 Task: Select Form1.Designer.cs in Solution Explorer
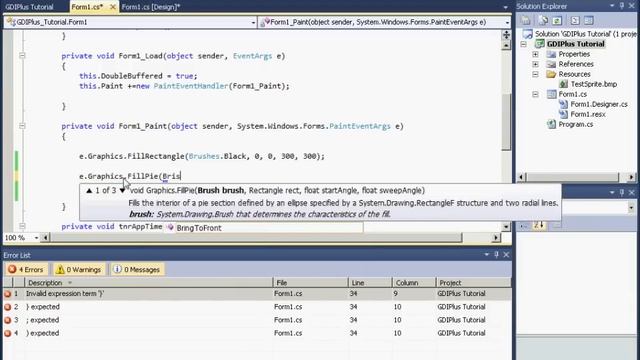click(599, 104)
